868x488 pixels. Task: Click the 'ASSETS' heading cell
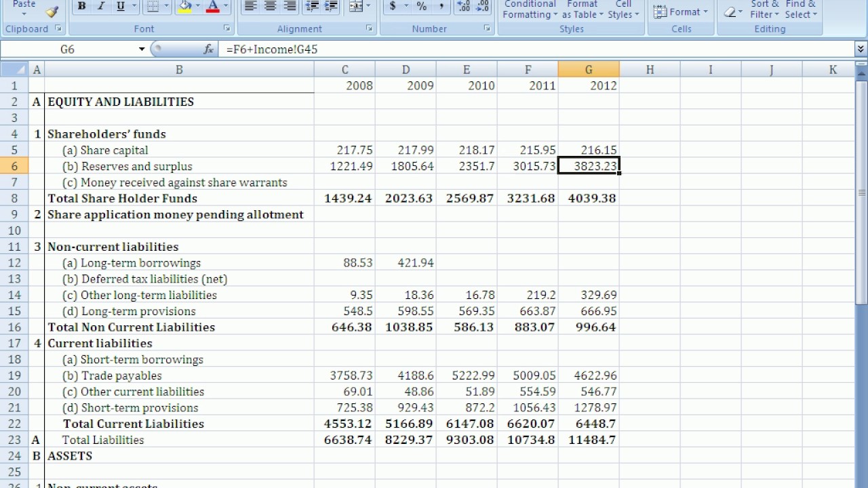point(179,456)
